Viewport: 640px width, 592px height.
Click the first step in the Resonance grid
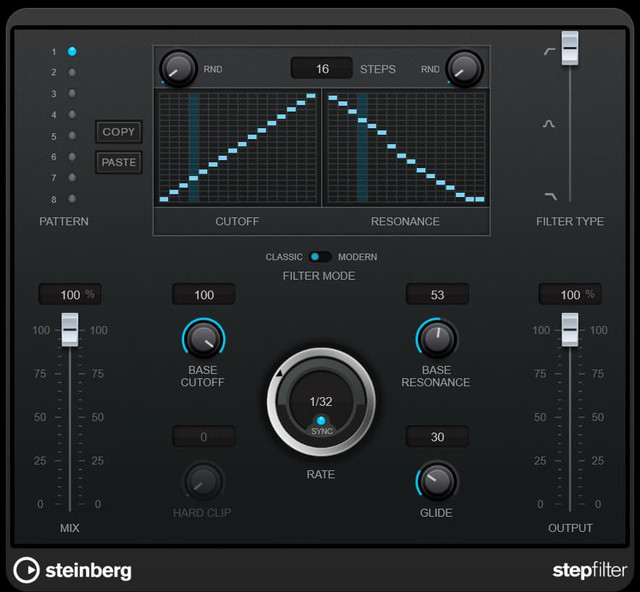[x=333, y=98]
